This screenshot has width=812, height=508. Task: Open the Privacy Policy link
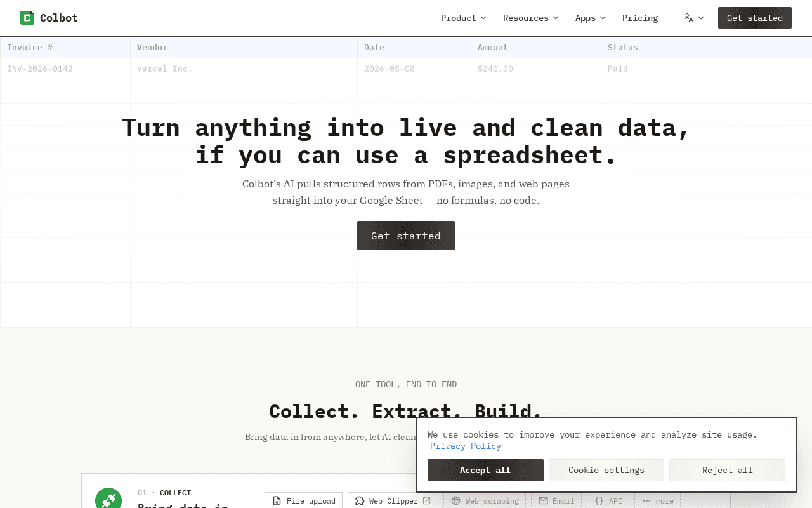click(x=466, y=446)
